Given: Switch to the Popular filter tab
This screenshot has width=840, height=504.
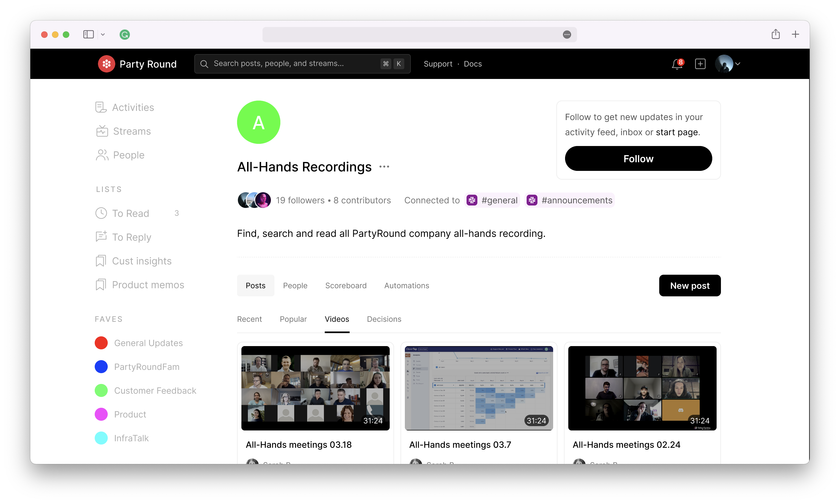Looking at the screenshot, I should (293, 319).
